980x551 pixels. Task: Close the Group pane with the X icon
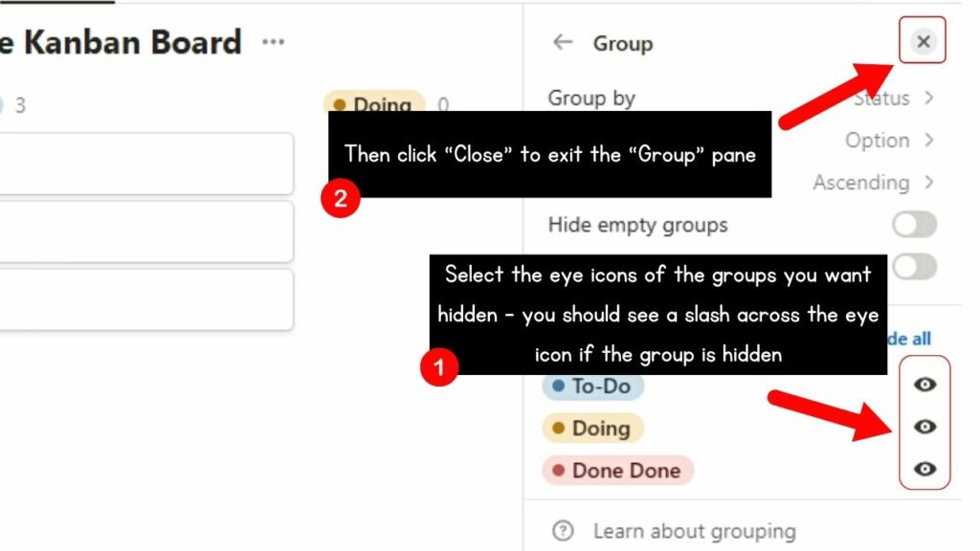pos(922,42)
